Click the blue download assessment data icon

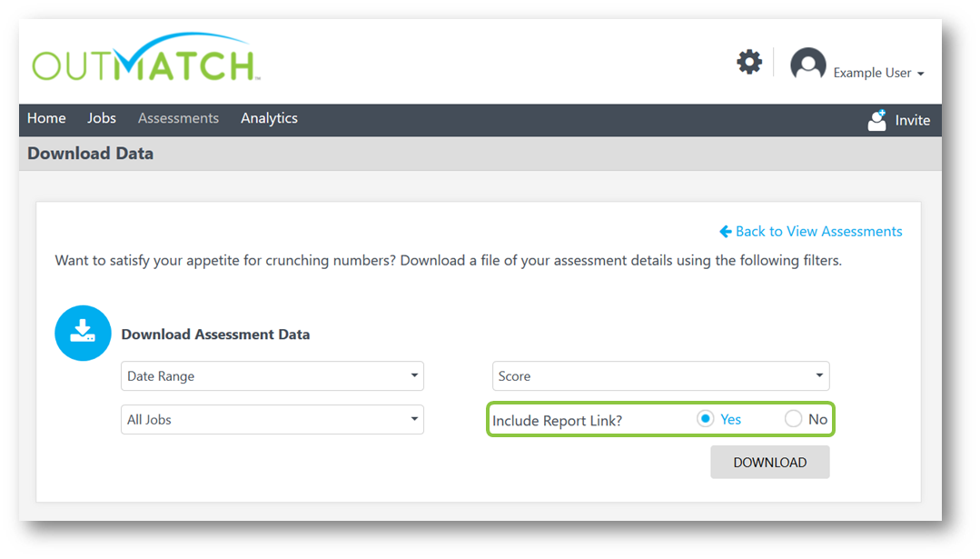point(83,333)
